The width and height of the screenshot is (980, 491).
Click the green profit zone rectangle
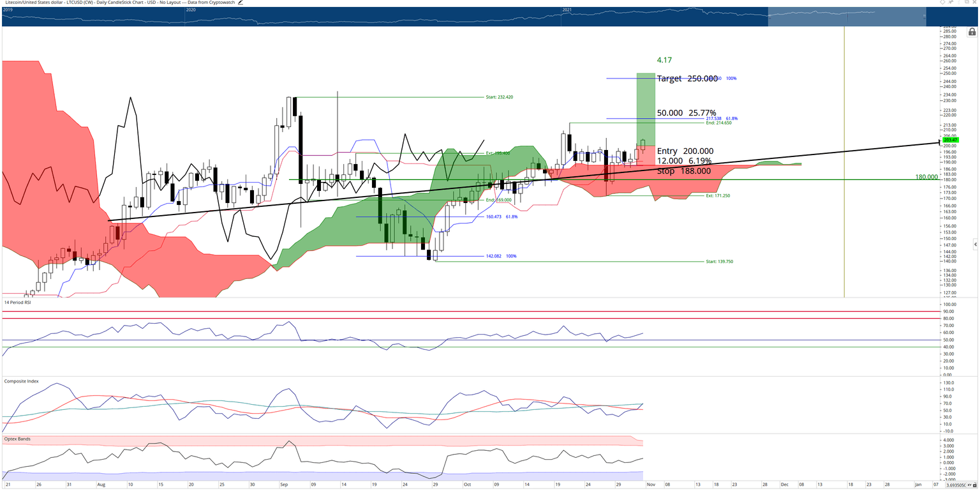(x=646, y=109)
